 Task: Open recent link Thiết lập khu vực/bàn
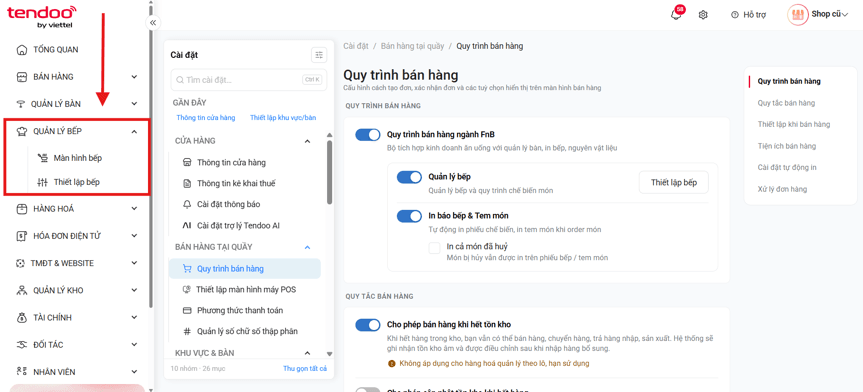click(x=283, y=118)
